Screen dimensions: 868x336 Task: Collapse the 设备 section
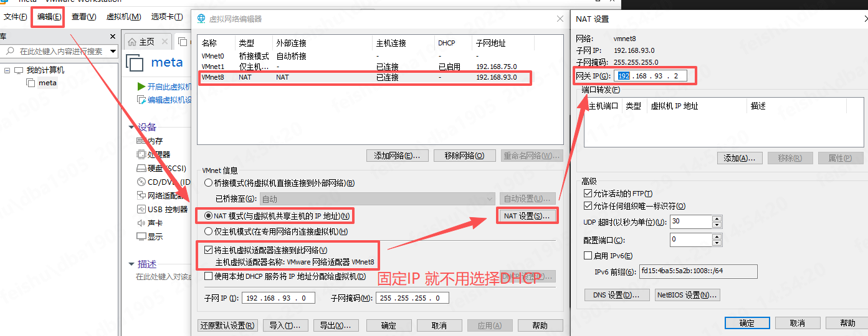point(131,127)
